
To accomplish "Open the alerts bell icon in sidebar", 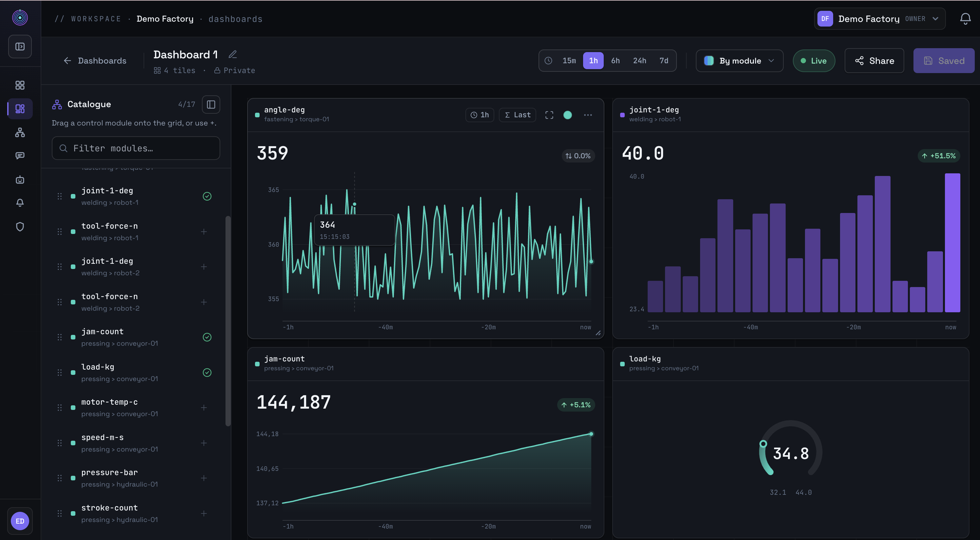I will [20, 203].
